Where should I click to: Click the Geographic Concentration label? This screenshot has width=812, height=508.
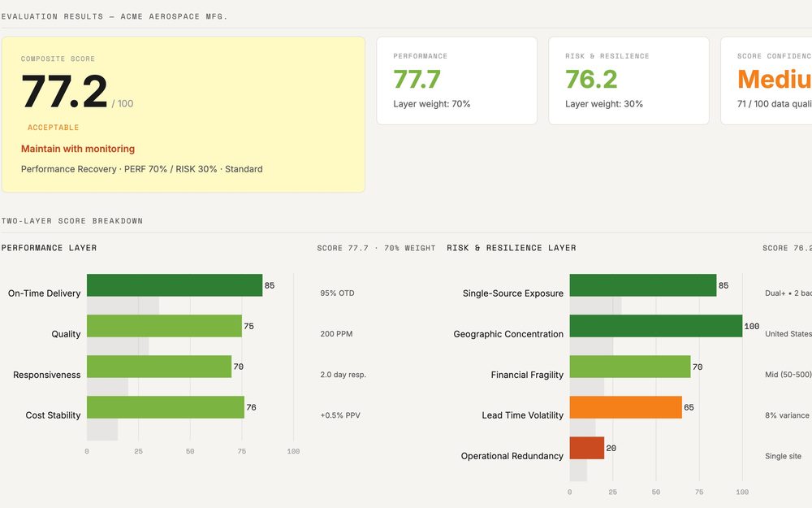[508, 334]
